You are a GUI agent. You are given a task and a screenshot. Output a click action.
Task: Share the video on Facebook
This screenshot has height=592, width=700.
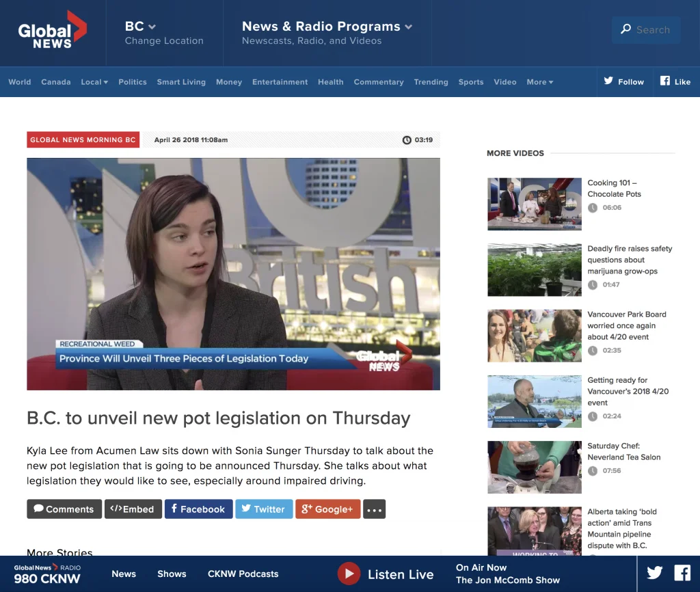[198, 509]
